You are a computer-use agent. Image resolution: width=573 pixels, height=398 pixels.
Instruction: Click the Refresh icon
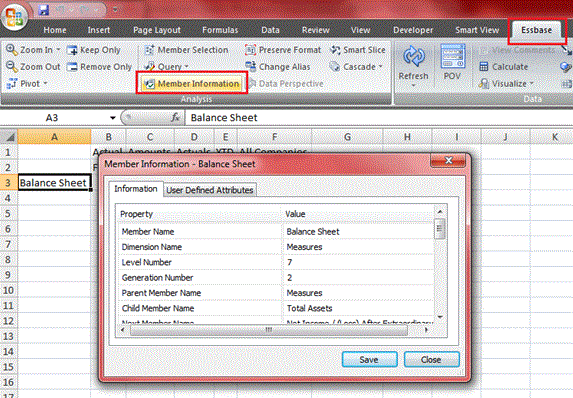[413, 57]
